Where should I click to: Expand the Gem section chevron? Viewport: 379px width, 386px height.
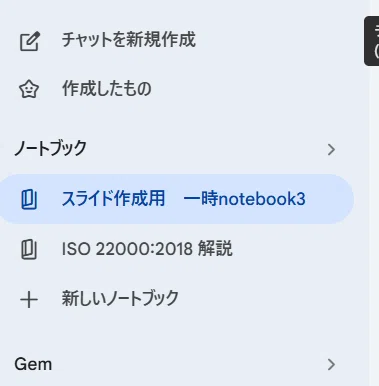click(x=331, y=364)
